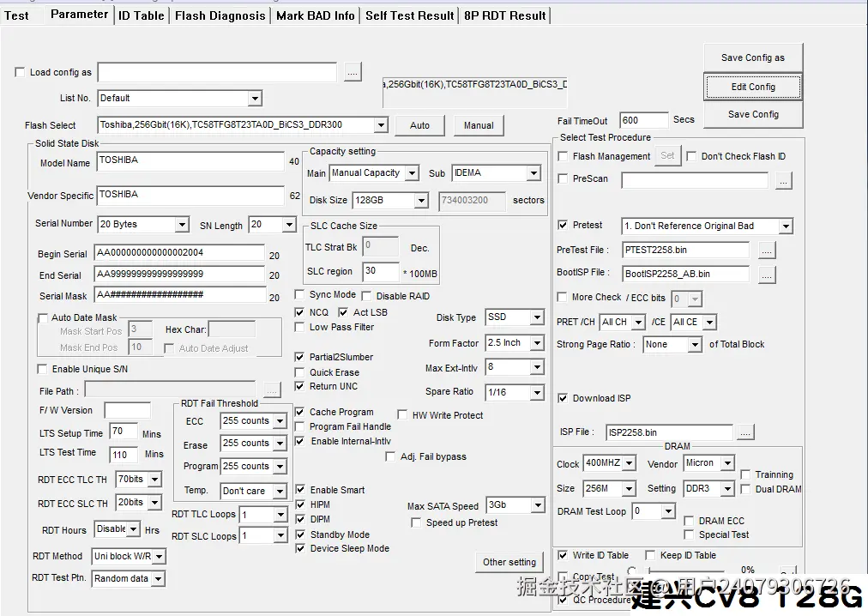
Task: Enable the Load config as checkbox
Action: [x=20, y=72]
